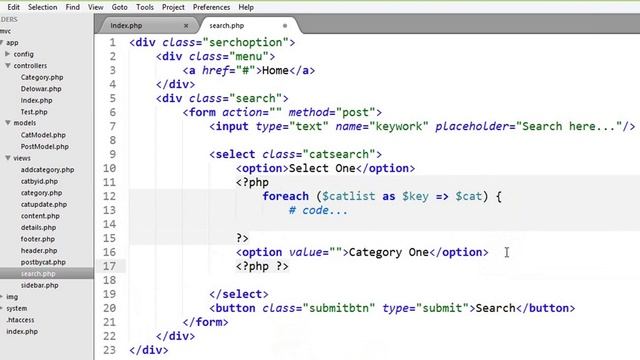Screen dimensions: 640x360
Task: Open the Help menu
Action: (246, 7)
